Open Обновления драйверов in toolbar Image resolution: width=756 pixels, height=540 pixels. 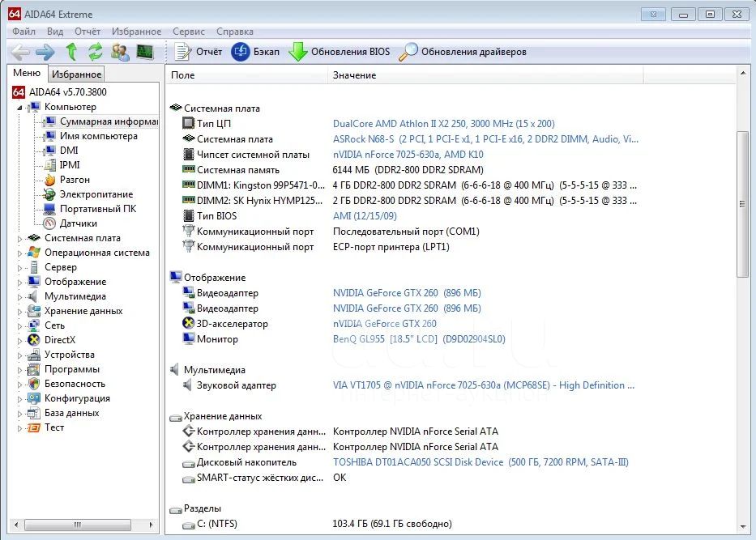pyautogui.click(x=463, y=52)
